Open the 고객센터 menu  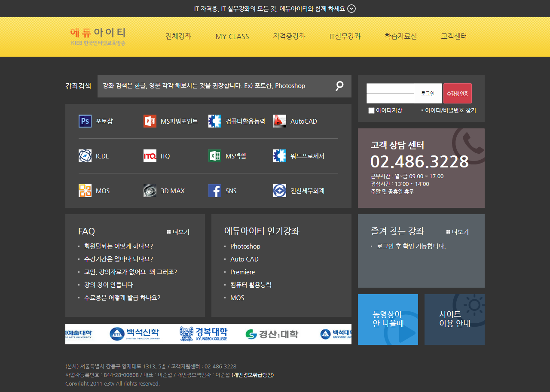point(454,36)
